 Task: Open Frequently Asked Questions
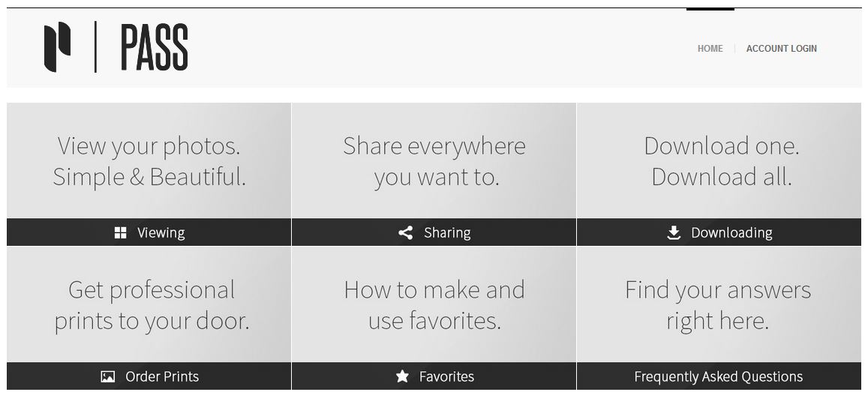coord(718,377)
